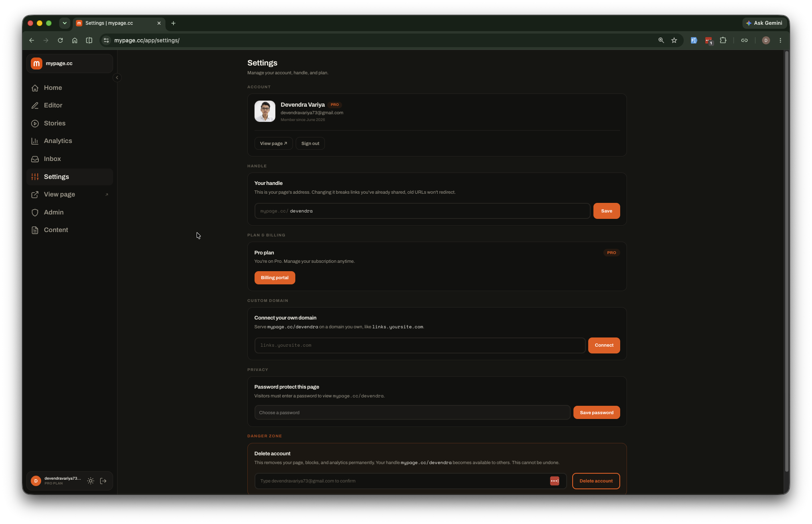Select the Settings | mypage.cc tab

point(119,23)
